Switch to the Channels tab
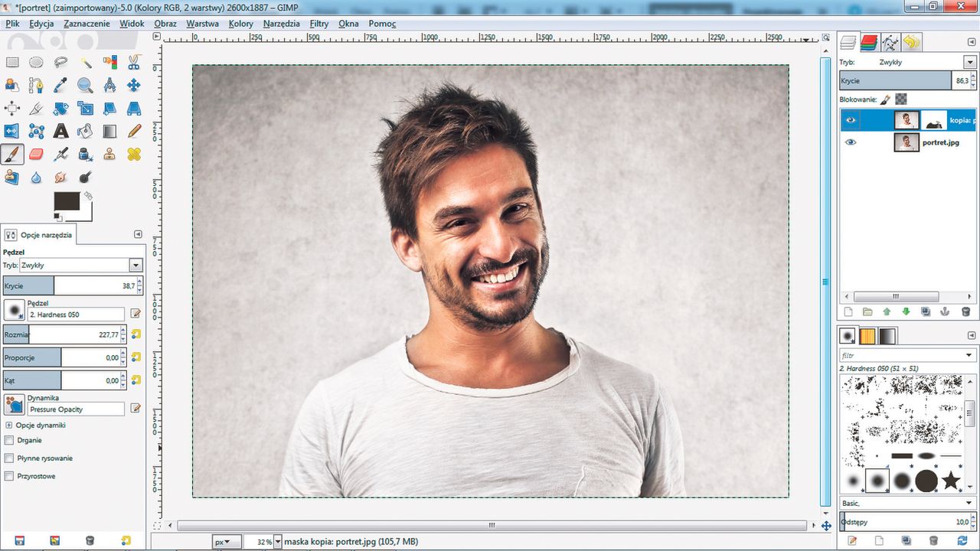Screen dimensions: 980x551 pos(868,42)
